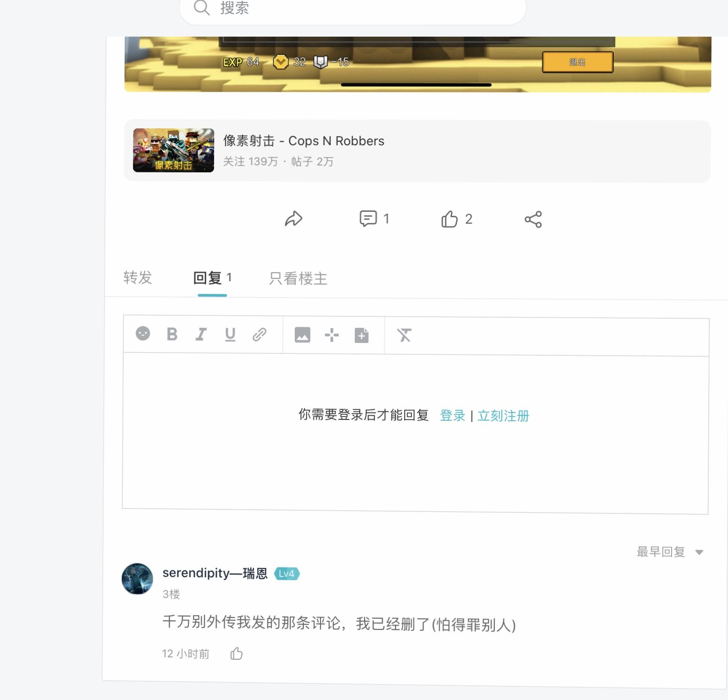The width and height of the screenshot is (728, 700).
Task: Click the clear formatting icon
Action: point(404,336)
